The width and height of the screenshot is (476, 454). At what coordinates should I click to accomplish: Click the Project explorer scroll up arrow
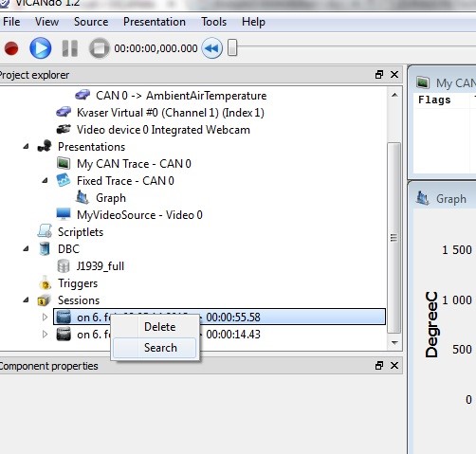[394, 95]
